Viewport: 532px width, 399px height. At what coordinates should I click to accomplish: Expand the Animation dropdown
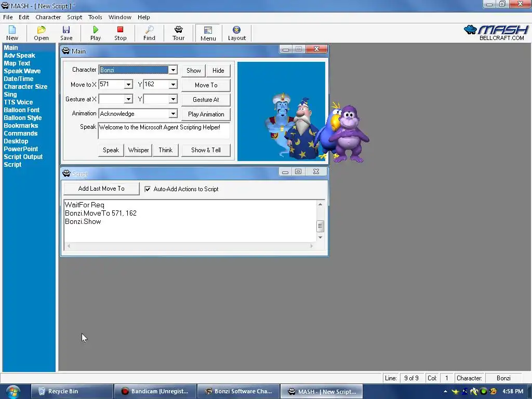(x=173, y=114)
